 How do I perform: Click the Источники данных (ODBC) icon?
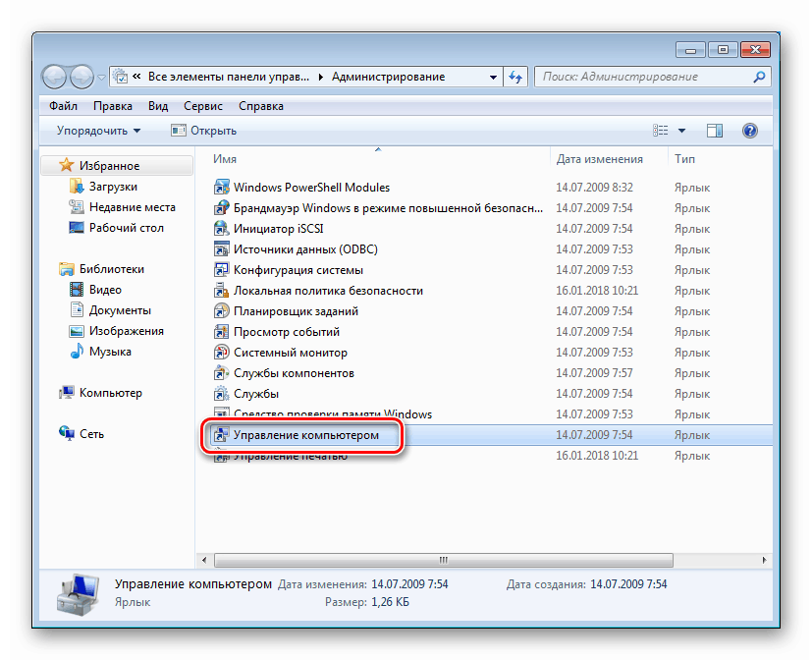(221, 249)
